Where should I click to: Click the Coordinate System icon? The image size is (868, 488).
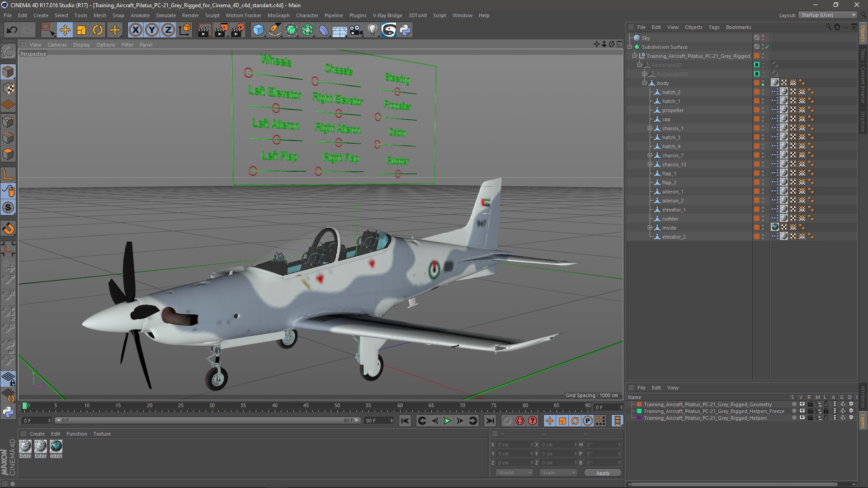pos(184,30)
